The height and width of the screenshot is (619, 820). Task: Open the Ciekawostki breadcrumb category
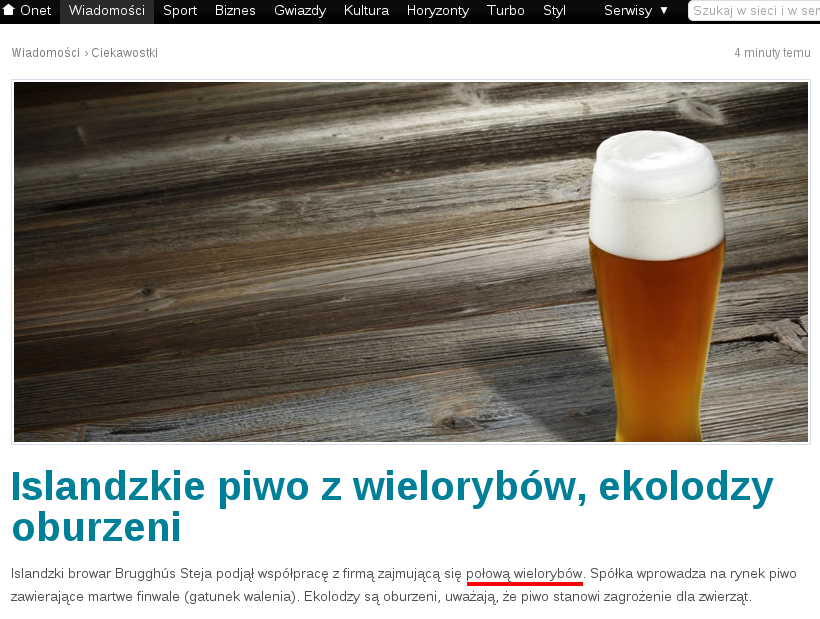124,53
